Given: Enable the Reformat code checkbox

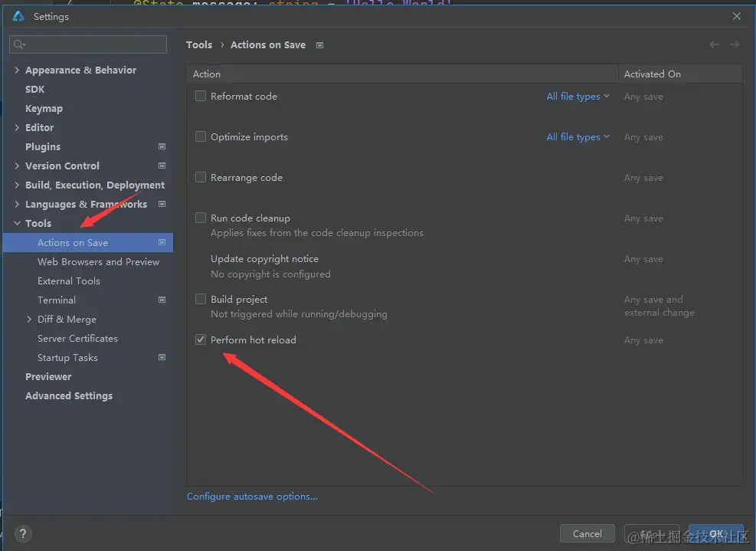Looking at the screenshot, I should [201, 96].
